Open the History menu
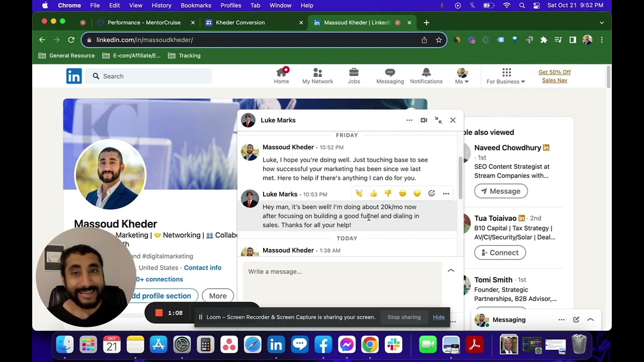 click(x=162, y=6)
